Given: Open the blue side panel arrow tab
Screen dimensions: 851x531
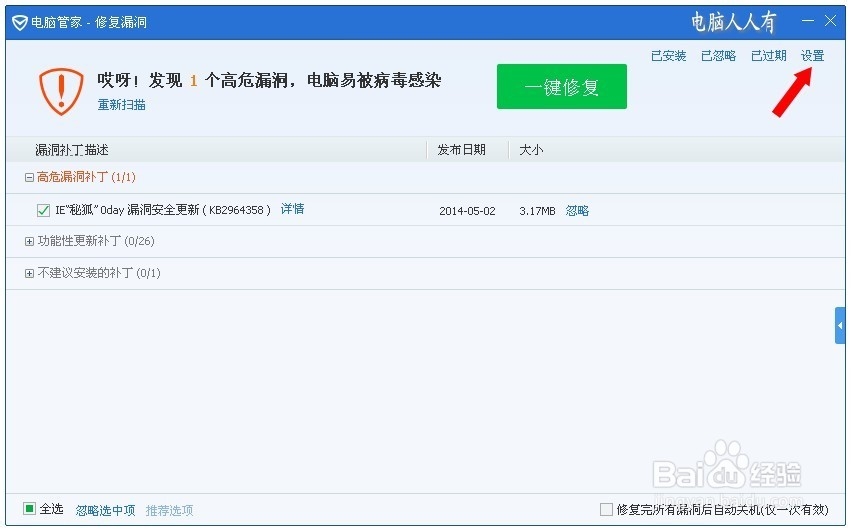Looking at the screenshot, I should 840,325.
